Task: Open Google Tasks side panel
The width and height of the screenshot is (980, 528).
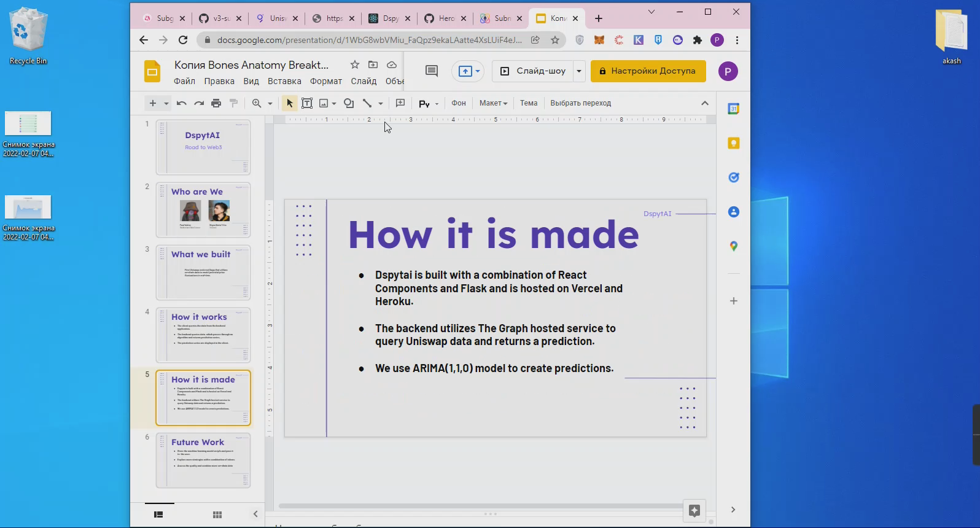Action: [x=733, y=177]
